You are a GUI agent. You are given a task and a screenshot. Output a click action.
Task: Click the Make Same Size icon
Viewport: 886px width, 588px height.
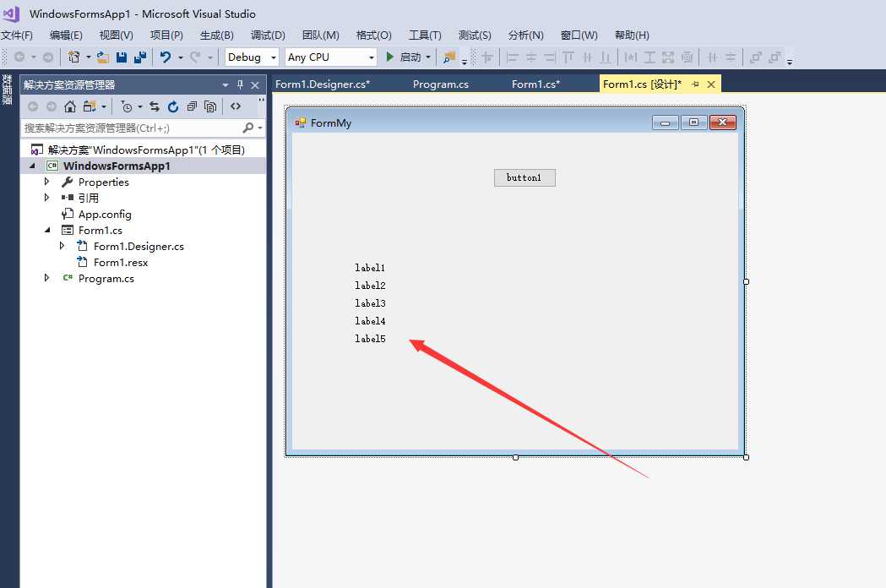(x=668, y=57)
